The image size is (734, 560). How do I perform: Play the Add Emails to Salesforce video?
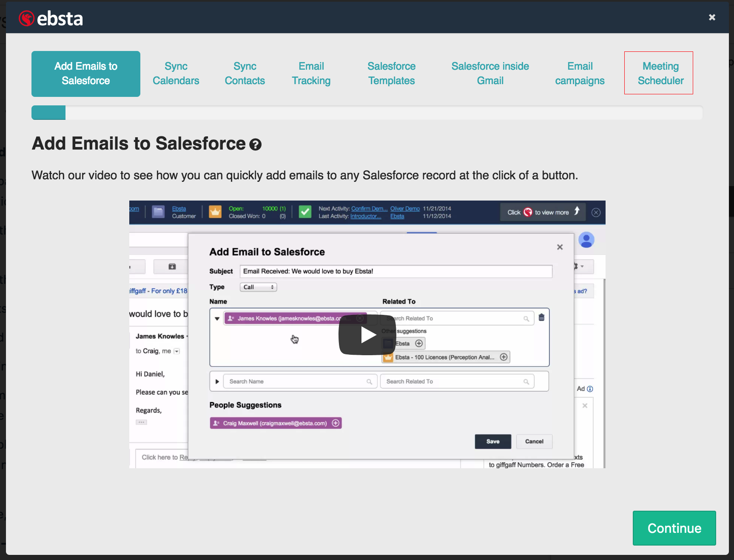click(367, 335)
